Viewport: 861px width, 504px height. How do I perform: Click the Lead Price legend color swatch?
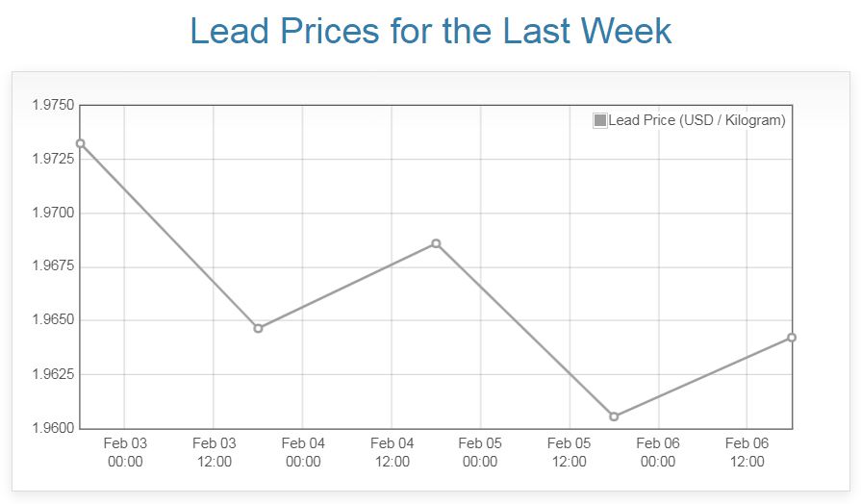click(x=600, y=120)
